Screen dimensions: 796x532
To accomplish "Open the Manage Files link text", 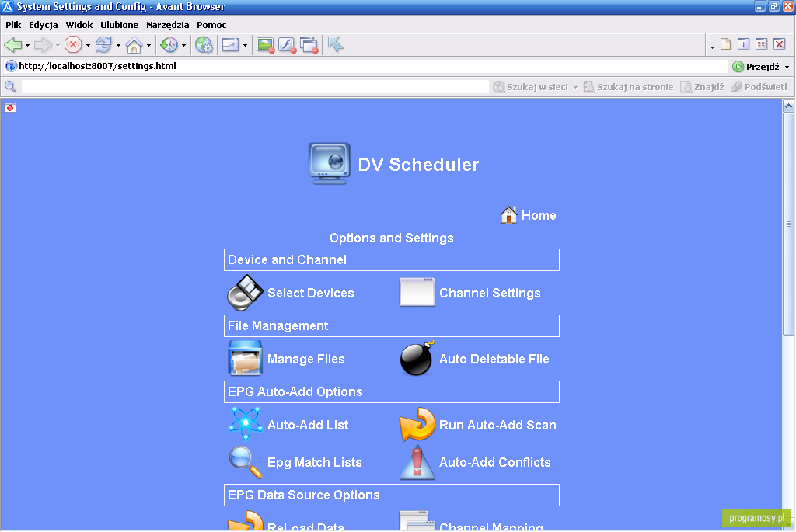I will pos(306,359).
